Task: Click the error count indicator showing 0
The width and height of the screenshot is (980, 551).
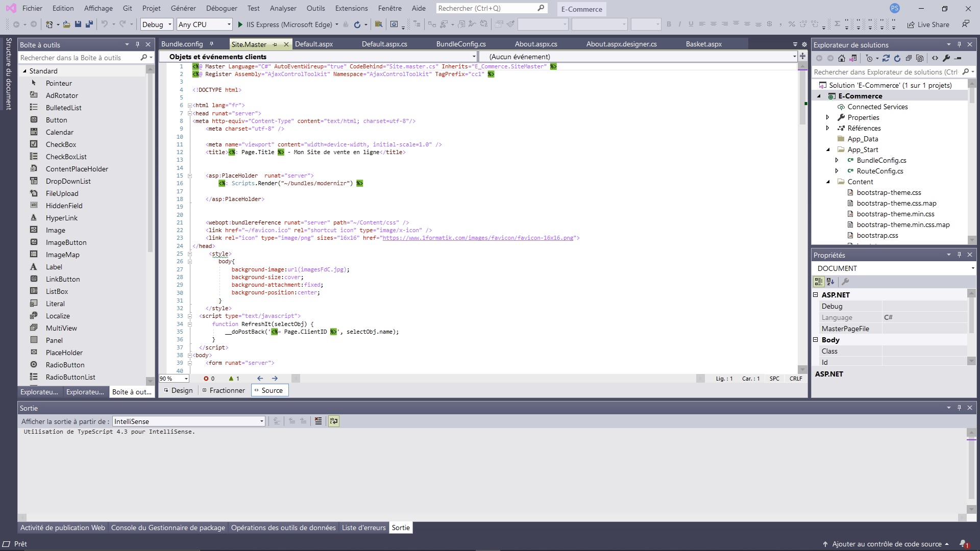Action: [x=209, y=379]
